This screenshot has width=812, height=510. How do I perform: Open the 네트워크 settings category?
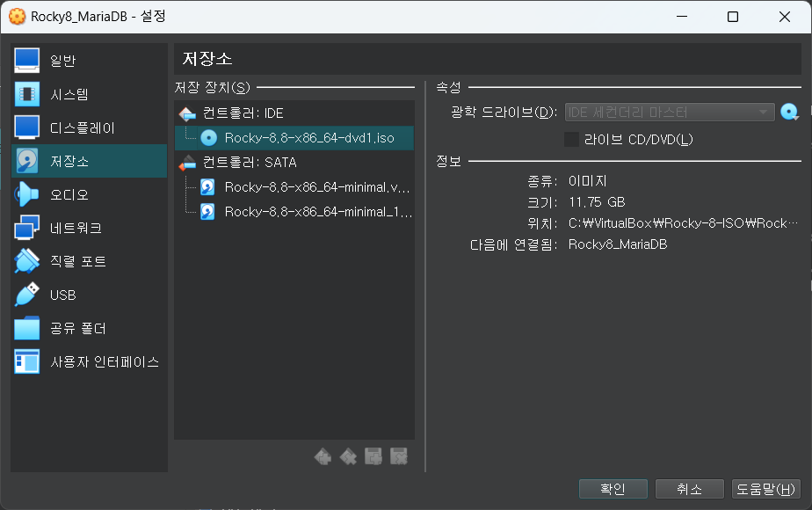[x=89, y=228]
